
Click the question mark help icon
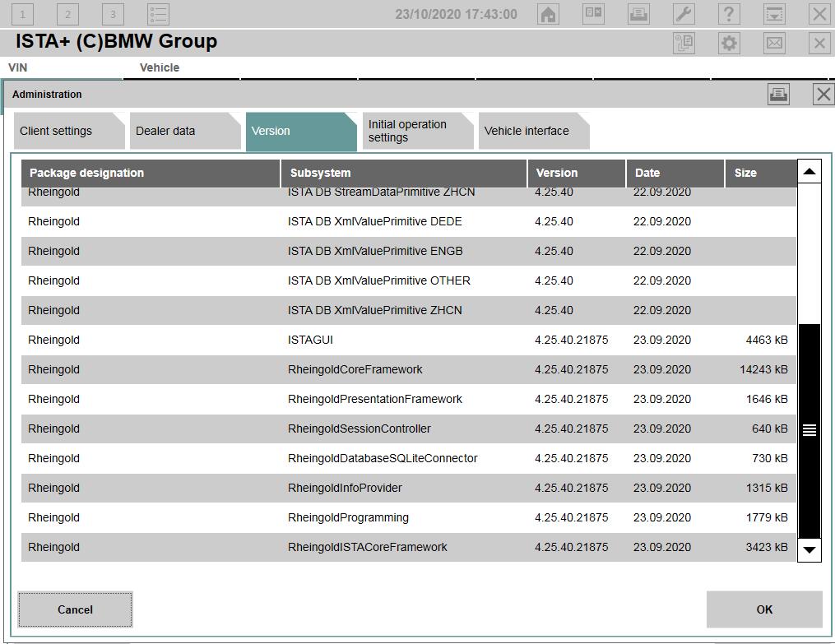pos(729,14)
